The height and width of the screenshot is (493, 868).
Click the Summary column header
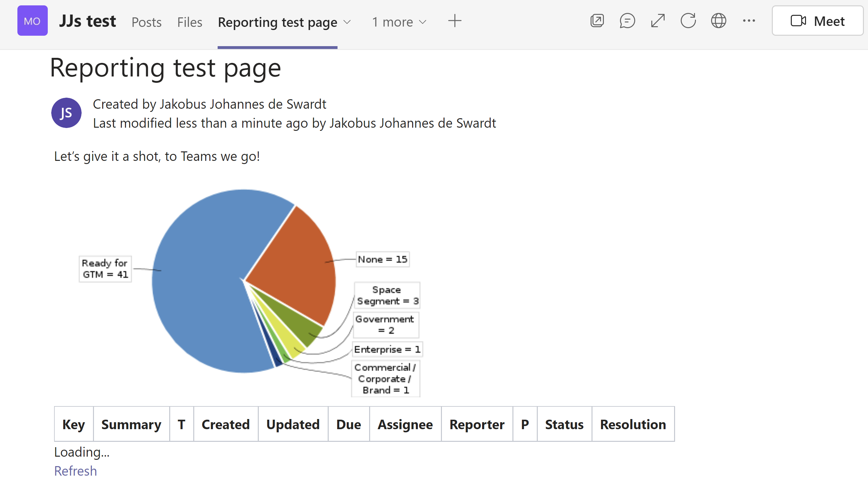pyautogui.click(x=132, y=424)
